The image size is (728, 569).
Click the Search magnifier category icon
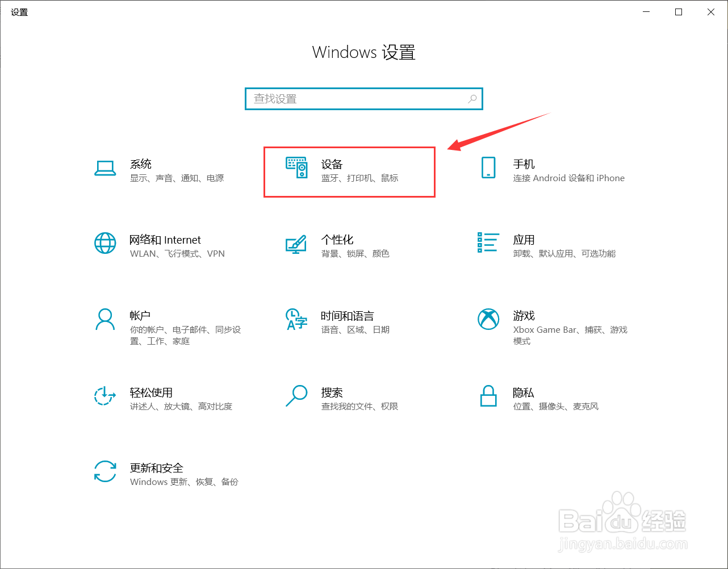[x=296, y=396]
